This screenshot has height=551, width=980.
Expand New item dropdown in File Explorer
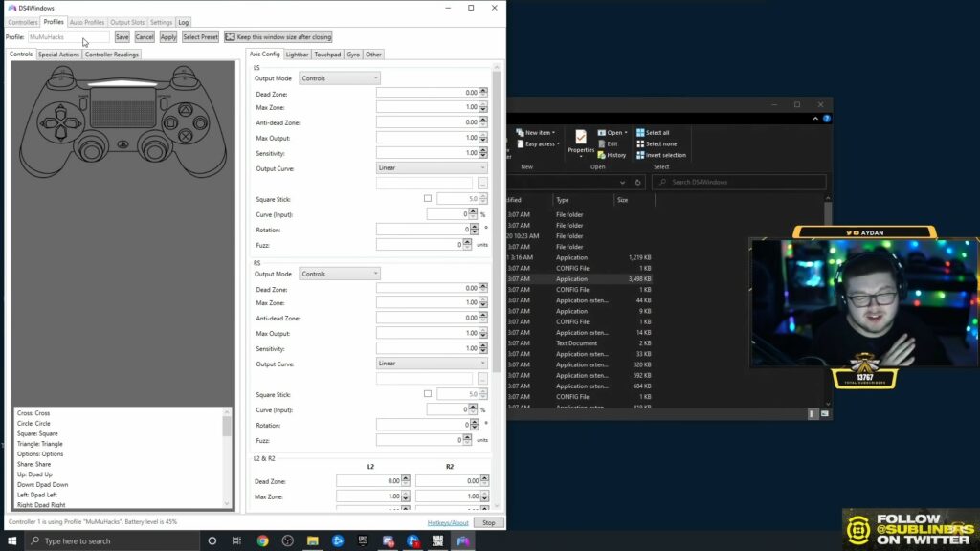coord(536,132)
